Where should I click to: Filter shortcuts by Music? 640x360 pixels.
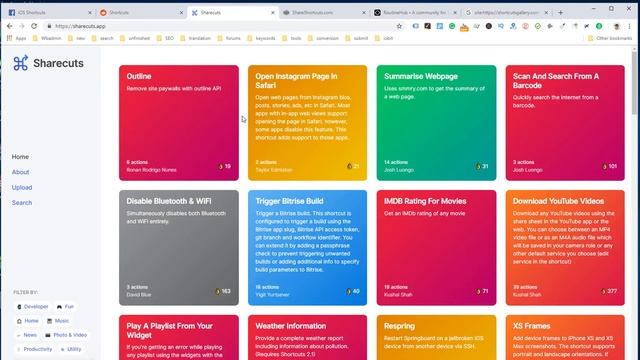pos(58,321)
